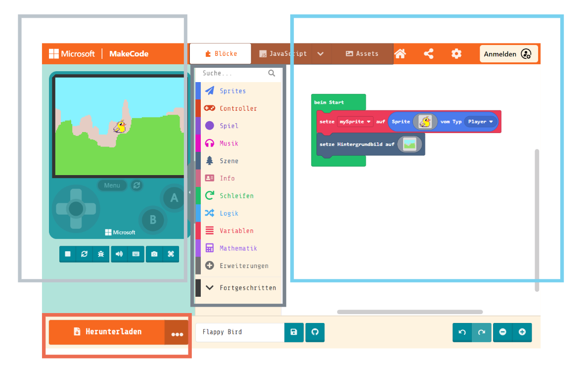Save project with the floppy disk icon
Viewport: 588px width, 365px height.
pyautogui.click(x=294, y=332)
